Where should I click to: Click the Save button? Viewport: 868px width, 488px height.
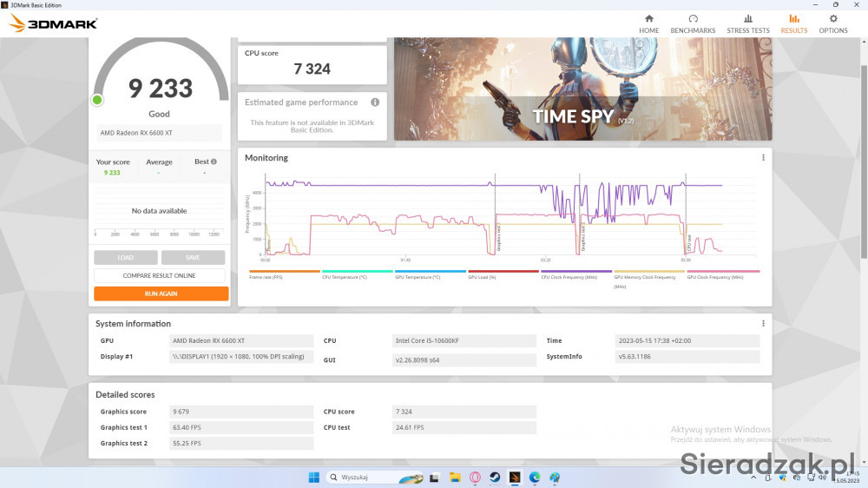click(x=193, y=258)
